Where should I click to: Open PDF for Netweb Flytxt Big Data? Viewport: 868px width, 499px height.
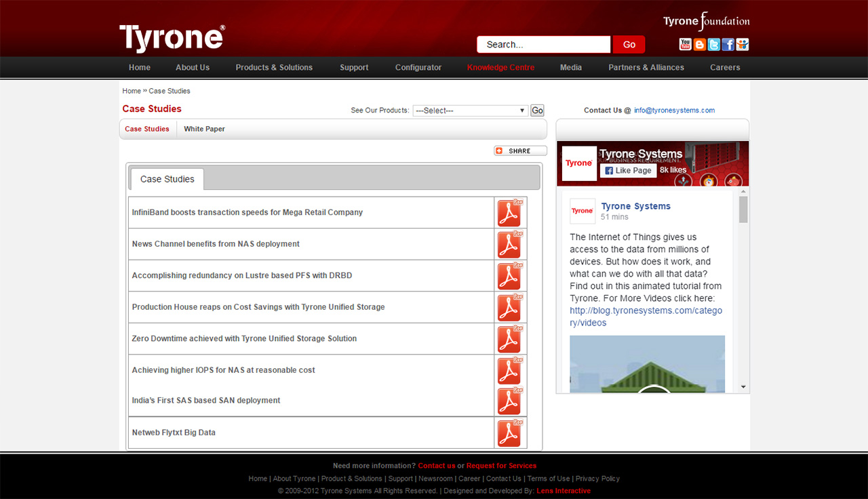510,433
